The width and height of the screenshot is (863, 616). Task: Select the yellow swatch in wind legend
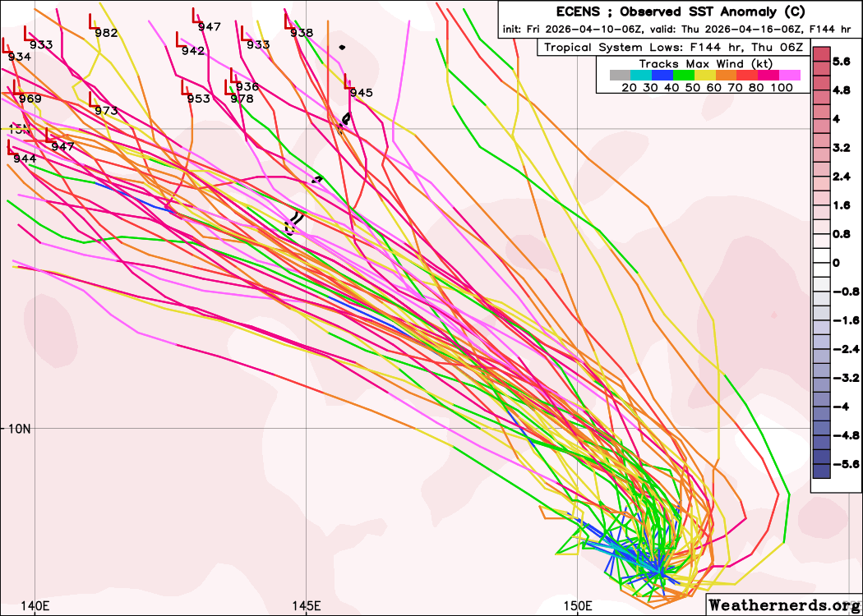(705, 76)
